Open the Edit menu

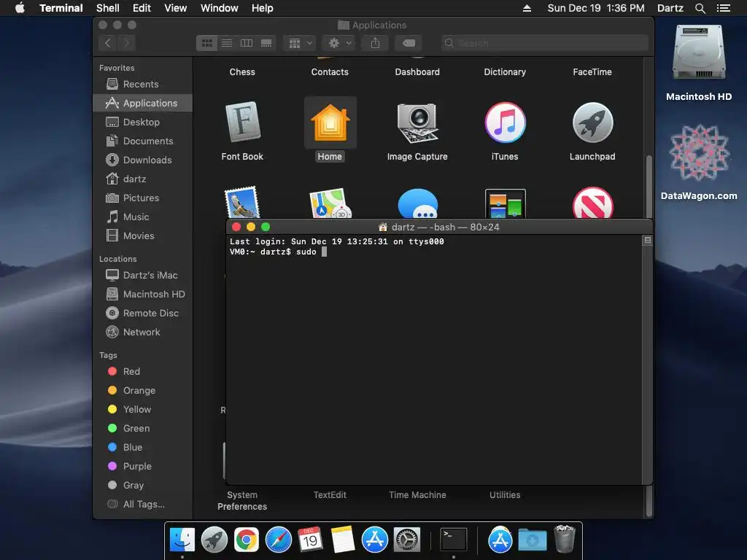tap(142, 8)
